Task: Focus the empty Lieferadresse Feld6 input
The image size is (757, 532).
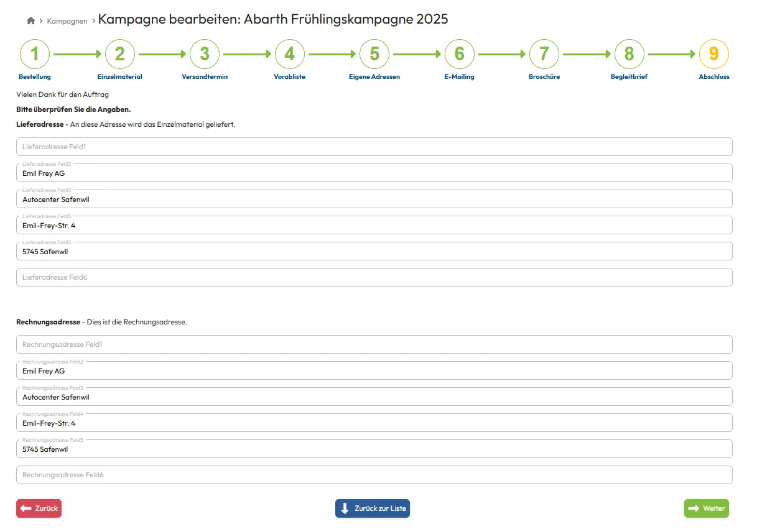Action: [x=374, y=277]
